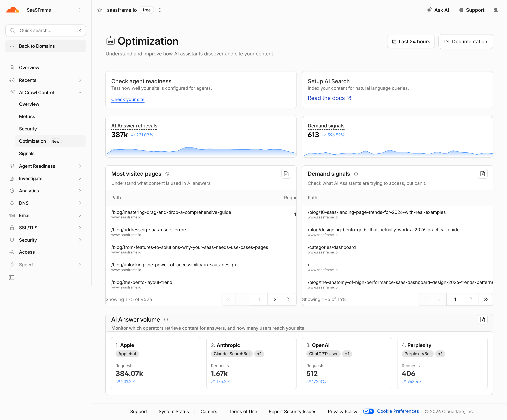The image size is (507, 420).
Task: Open /blog/the-bento-layout-trend row
Action: click(x=201, y=284)
